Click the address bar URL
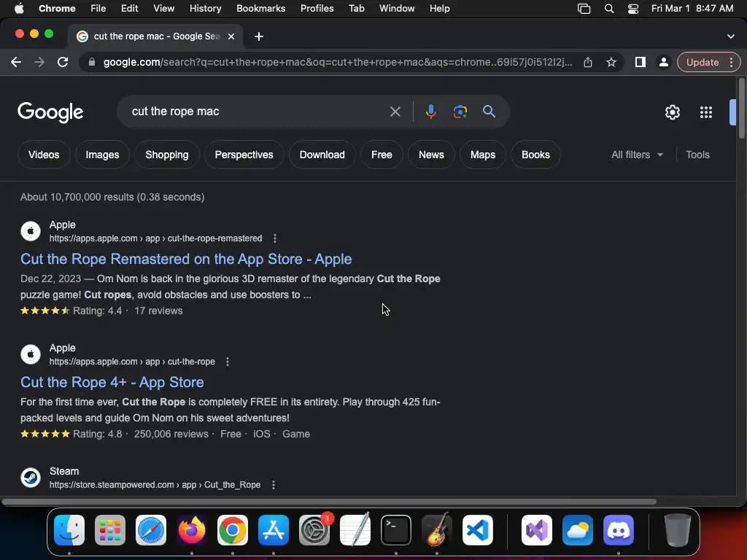The width and height of the screenshot is (747, 560). click(338, 63)
